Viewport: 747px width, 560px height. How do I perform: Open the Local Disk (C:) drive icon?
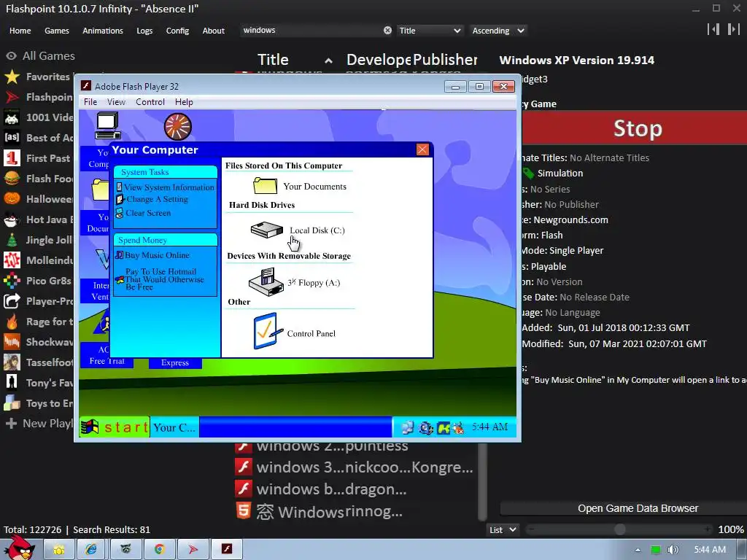pyautogui.click(x=267, y=230)
